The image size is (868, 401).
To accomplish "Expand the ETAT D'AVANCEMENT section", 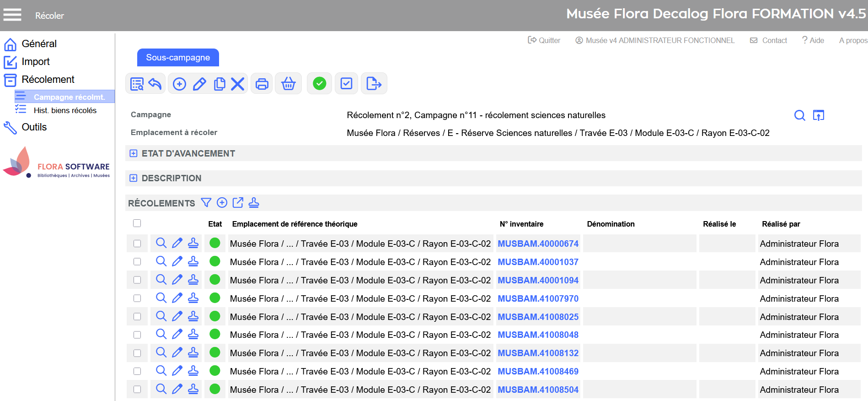I will click(134, 153).
